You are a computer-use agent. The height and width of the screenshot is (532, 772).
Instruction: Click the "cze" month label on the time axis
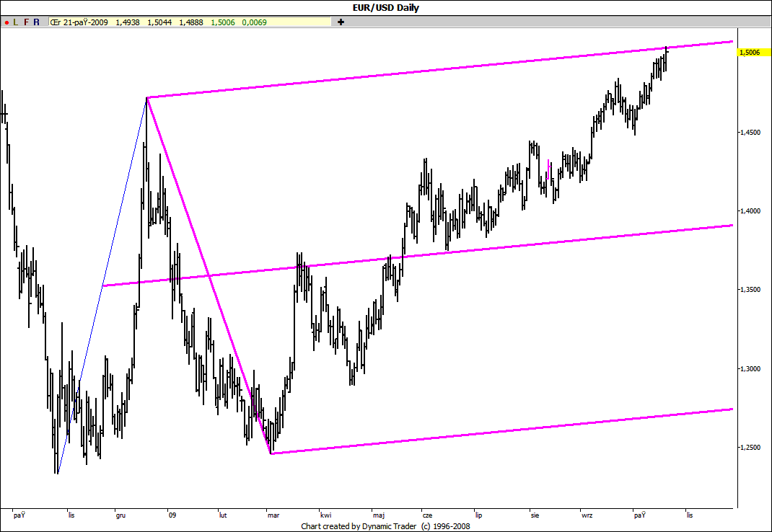coord(427,515)
